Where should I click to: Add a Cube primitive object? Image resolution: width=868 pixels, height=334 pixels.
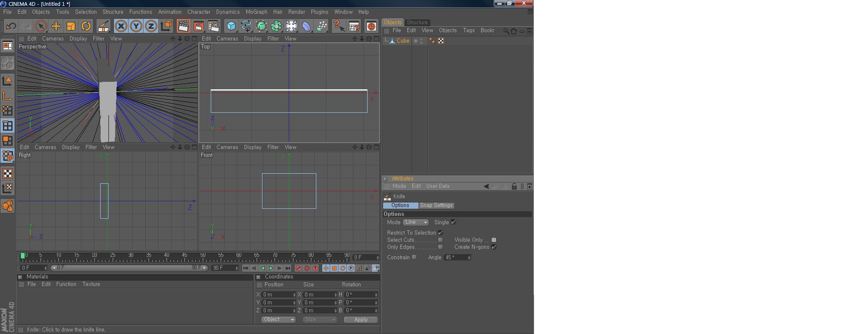[x=231, y=26]
